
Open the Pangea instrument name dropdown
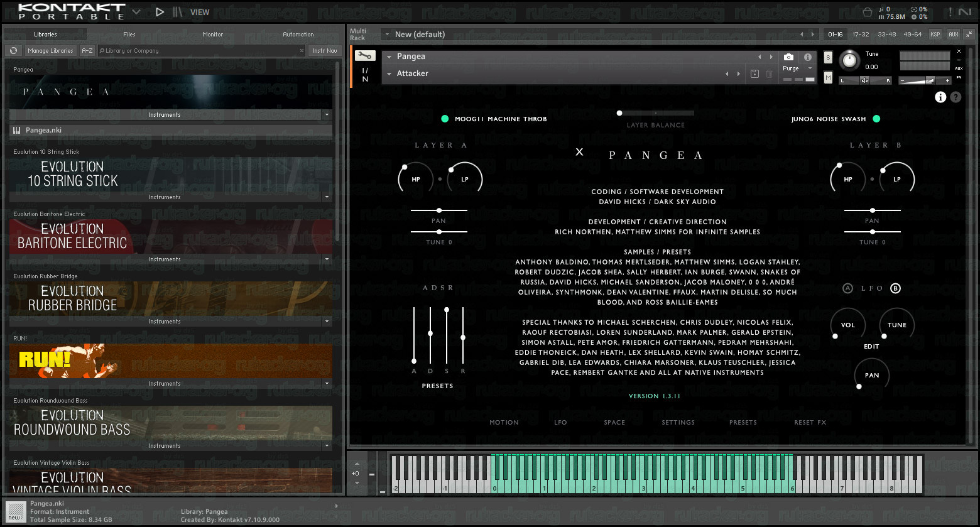(389, 57)
